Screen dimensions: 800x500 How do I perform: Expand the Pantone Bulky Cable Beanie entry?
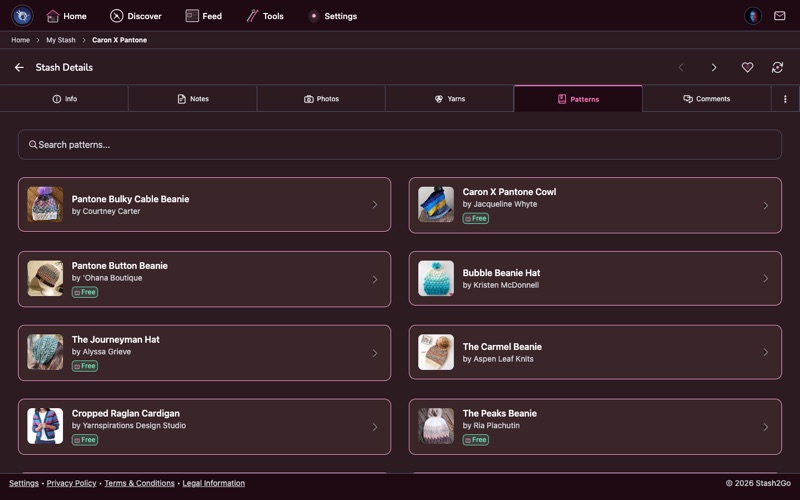point(375,205)
